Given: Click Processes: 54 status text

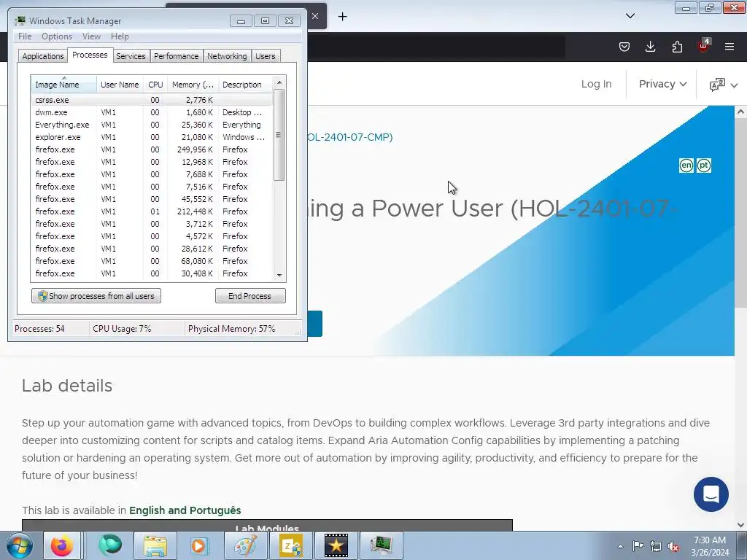Looking at the screenshot, I should (39, 329).
